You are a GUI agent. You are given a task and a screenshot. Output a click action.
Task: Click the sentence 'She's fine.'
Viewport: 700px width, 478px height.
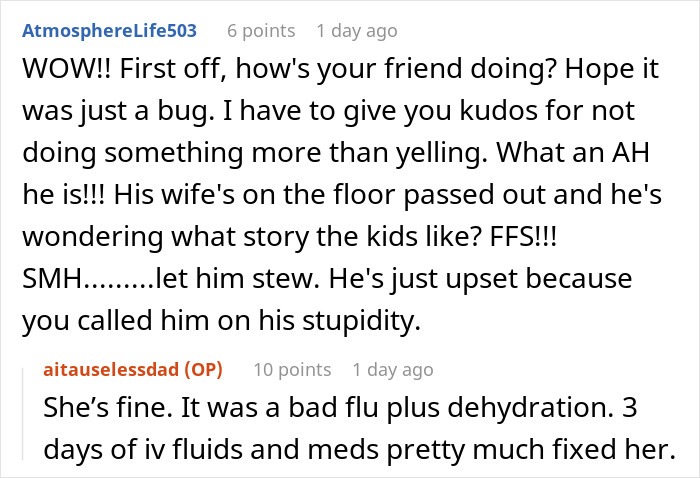95,411
